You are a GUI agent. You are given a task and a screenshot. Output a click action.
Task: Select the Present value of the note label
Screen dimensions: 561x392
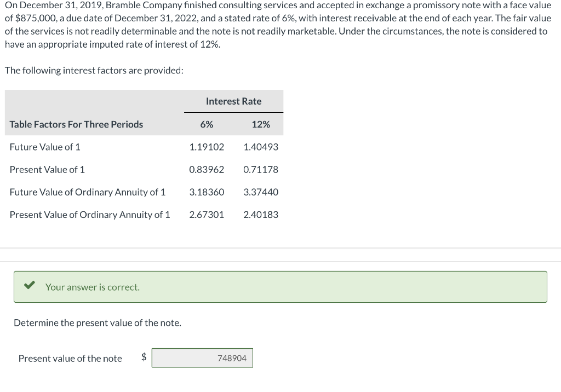(70, 358)
